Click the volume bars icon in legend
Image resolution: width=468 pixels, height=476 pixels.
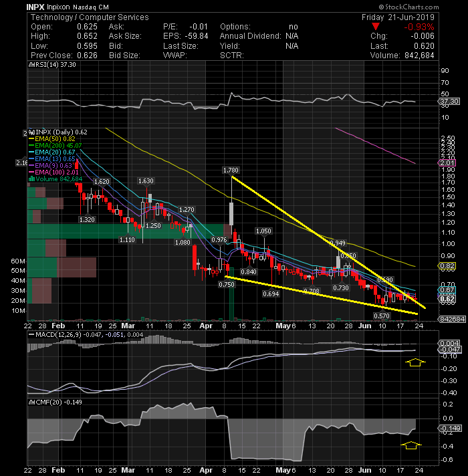(x=31, y=178)
